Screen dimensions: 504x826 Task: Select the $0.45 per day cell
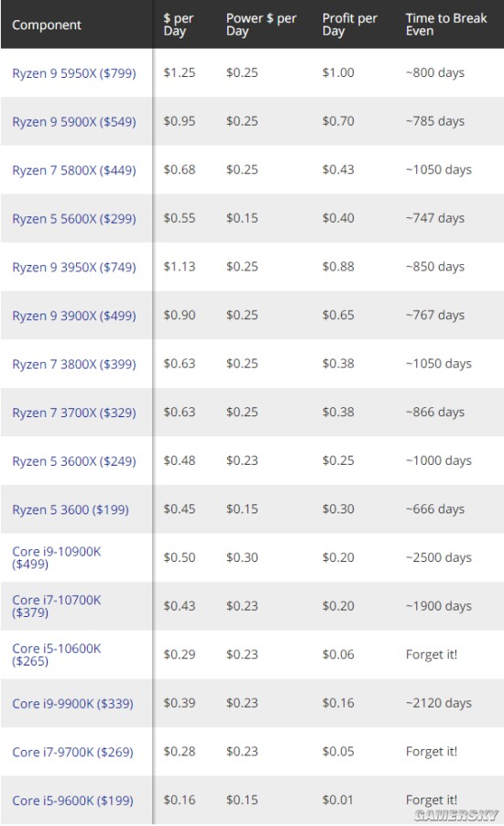[x=179, y=509]
